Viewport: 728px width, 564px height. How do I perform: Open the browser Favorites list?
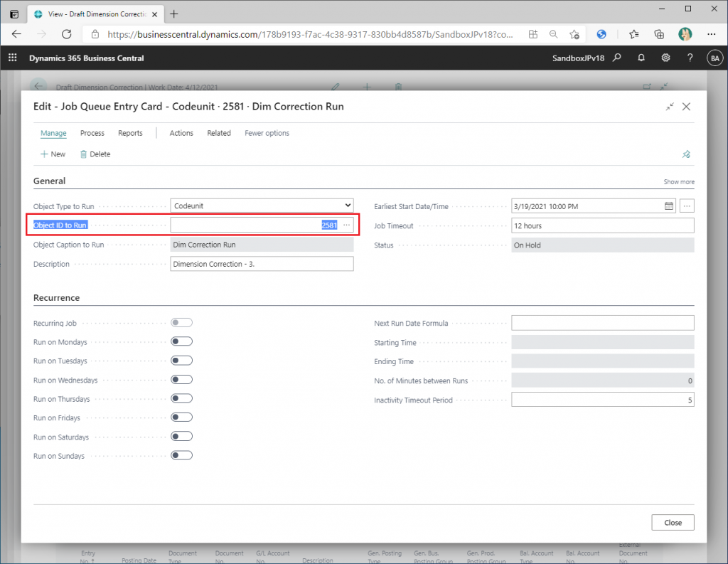point(633,34)
